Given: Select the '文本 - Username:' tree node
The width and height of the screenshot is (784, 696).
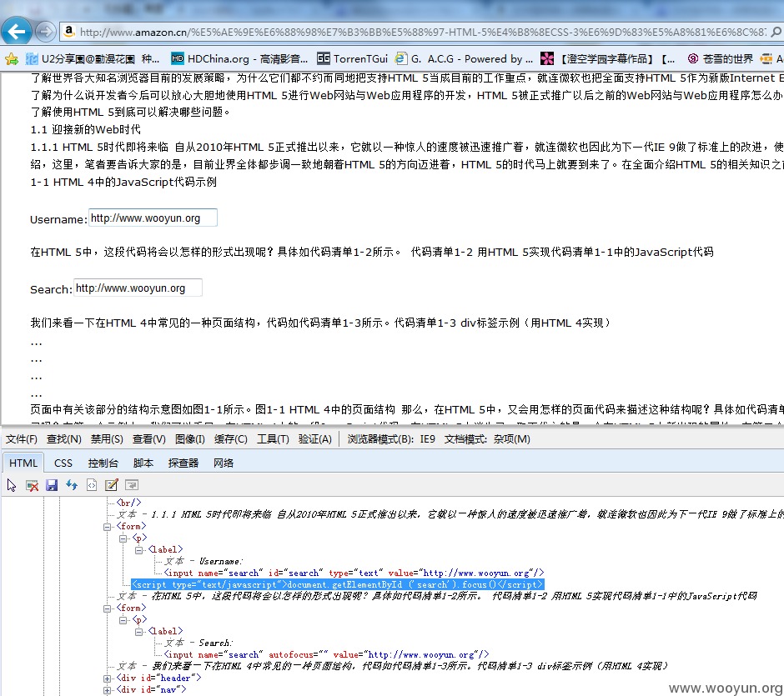Looking at the screenshot, I should click(x=204, y=561).
